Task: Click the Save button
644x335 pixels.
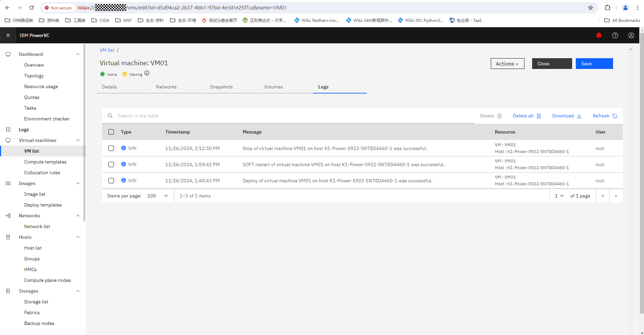Action: (x=594, y=64)
